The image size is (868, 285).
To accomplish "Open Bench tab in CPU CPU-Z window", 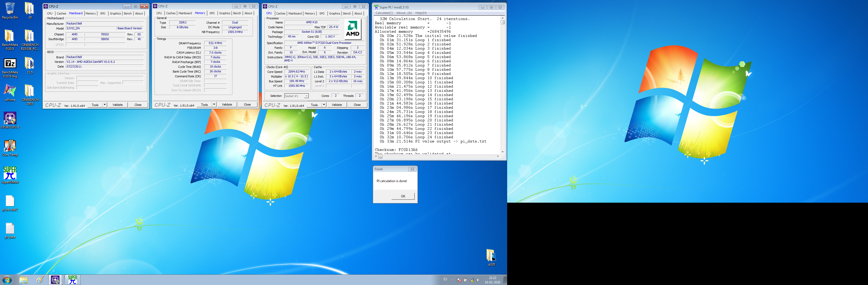I will [347, 13].
